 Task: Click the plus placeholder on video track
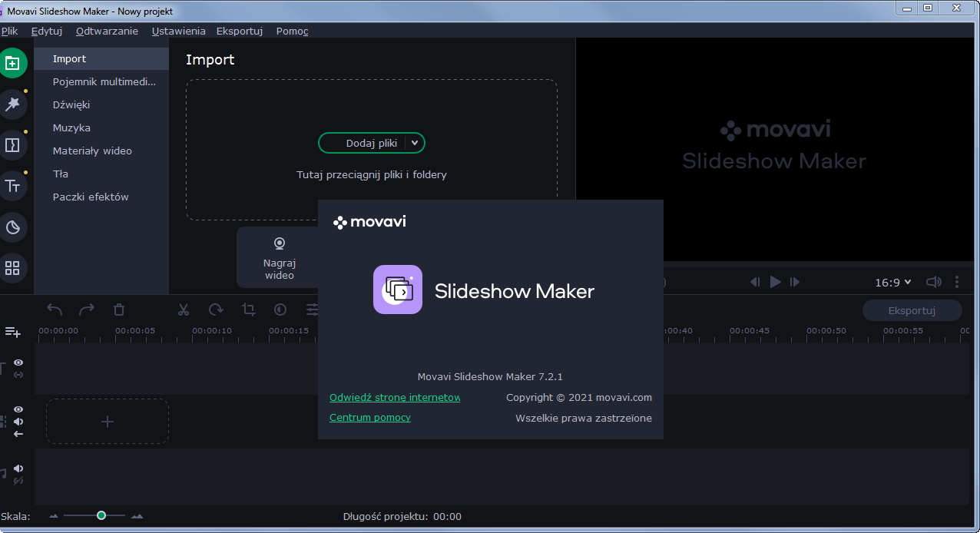[108, 421]
